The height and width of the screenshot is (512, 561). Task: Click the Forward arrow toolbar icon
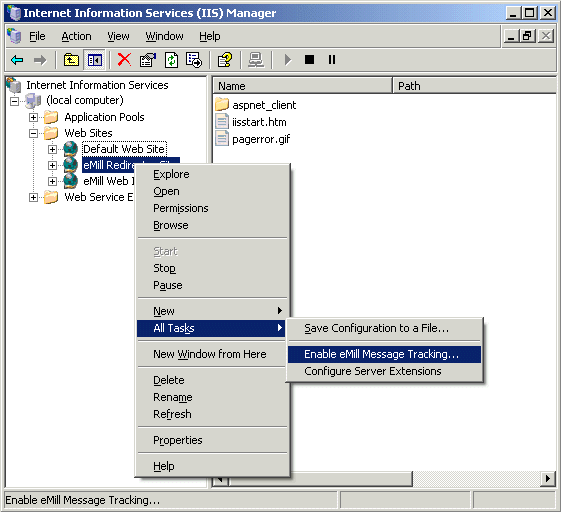click(40, 60)
